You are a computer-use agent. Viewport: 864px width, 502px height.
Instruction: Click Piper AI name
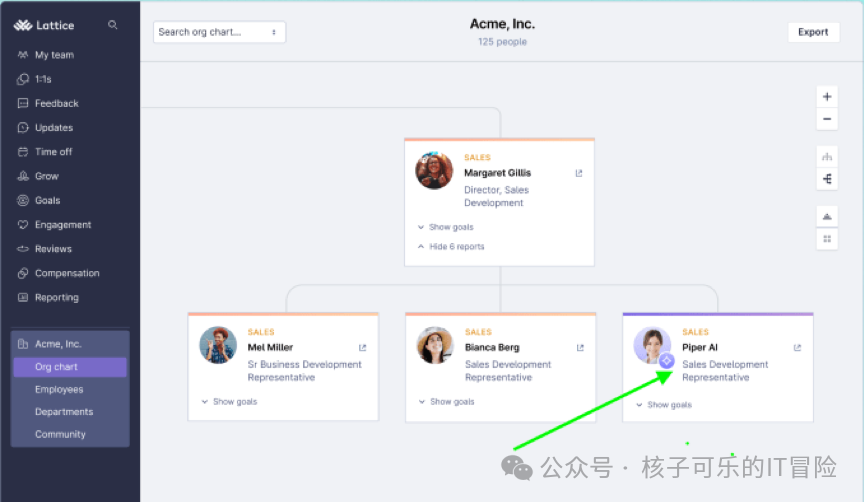point(700,347)
